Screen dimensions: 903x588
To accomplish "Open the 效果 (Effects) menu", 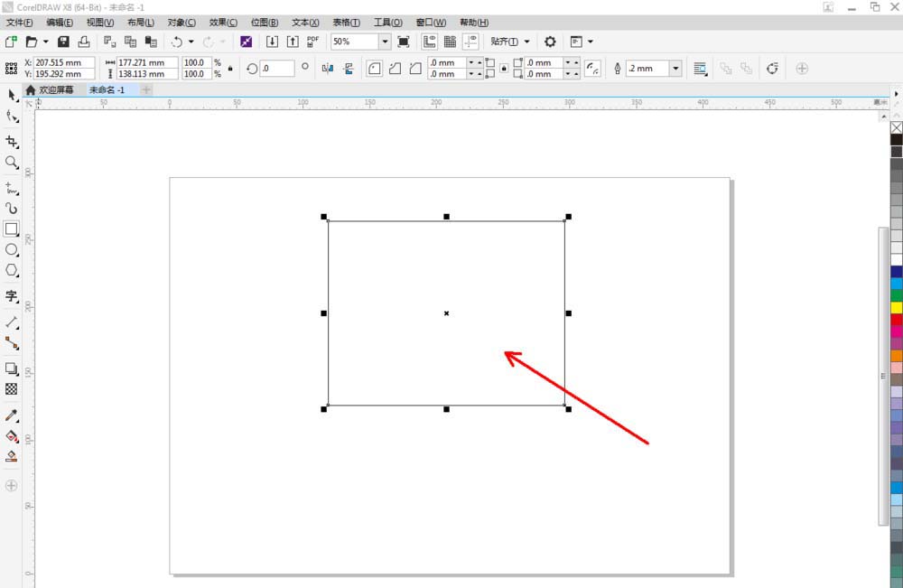I will 223,23.
